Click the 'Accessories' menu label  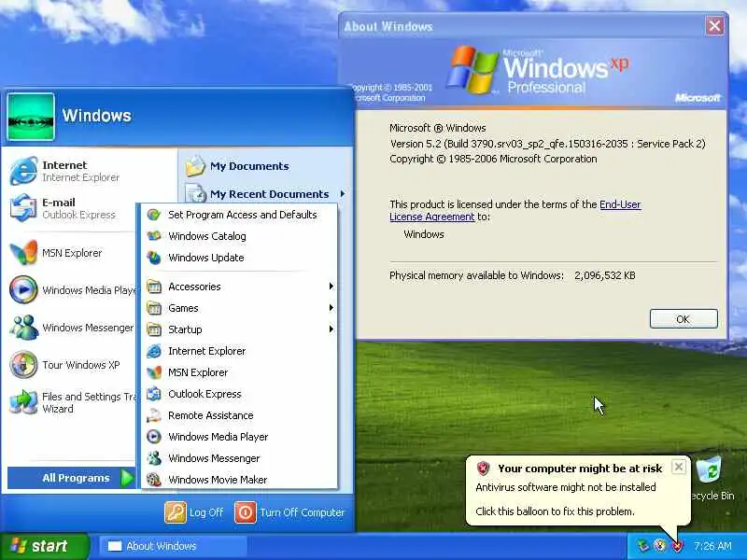(194, 287)
